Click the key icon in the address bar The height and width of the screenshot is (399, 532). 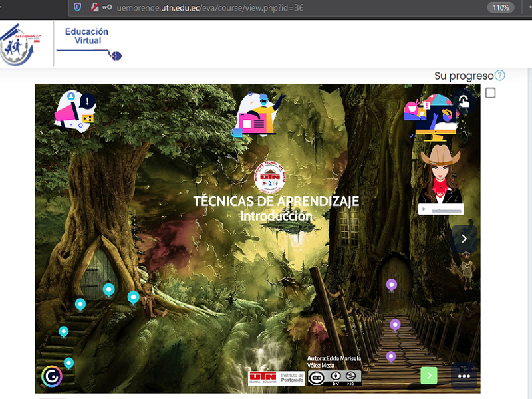click(107, 7)
